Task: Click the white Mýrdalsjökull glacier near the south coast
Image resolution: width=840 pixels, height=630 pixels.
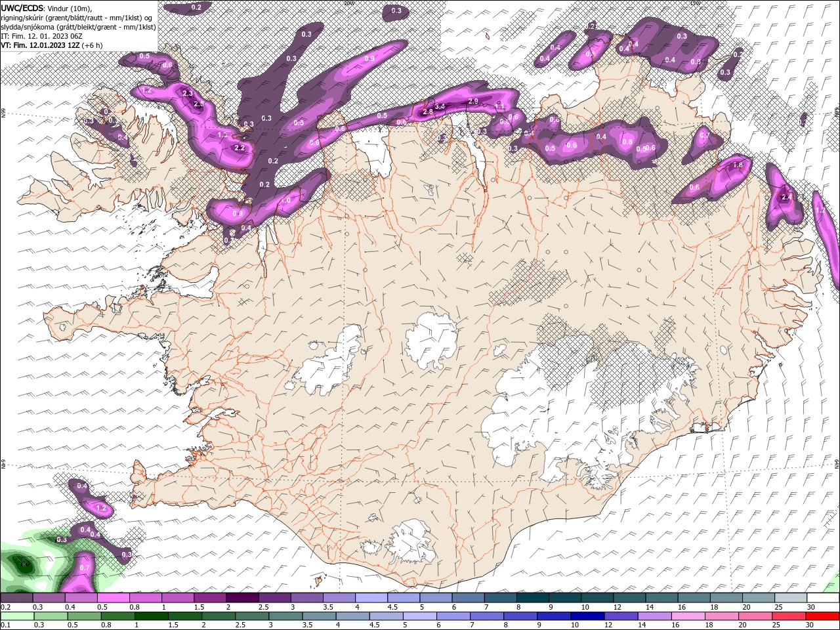Action: 412,541
